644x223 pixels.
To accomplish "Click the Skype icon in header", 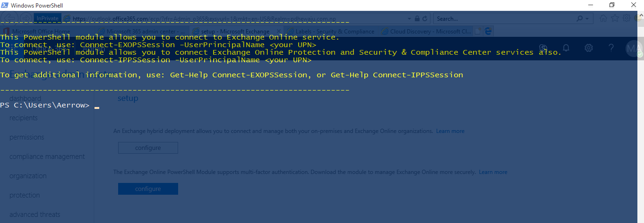I will (543, 48).
